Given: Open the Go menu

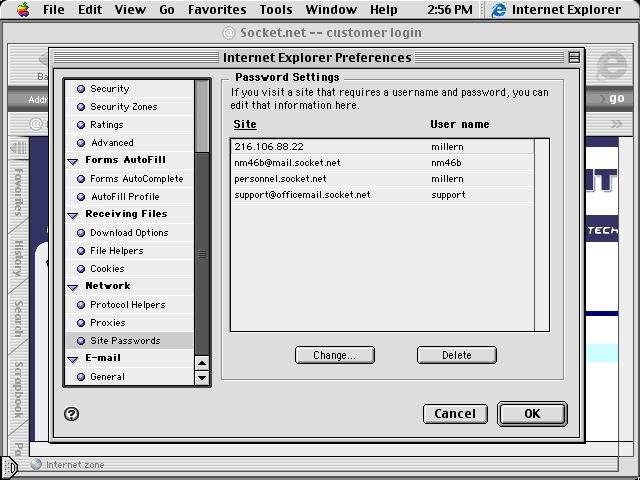Looking at the screenshot, I should (167, 9).
